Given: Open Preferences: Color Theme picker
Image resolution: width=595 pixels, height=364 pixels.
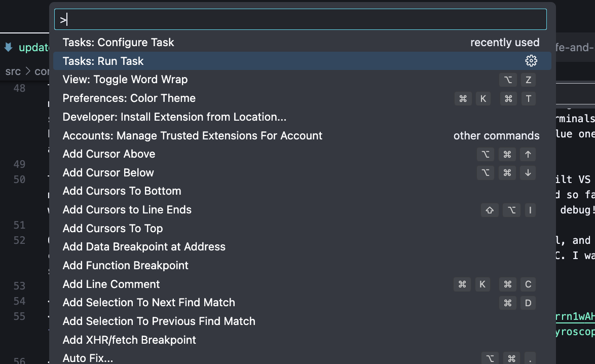Looking at the screenshot, I should click(x=129, y=98).
